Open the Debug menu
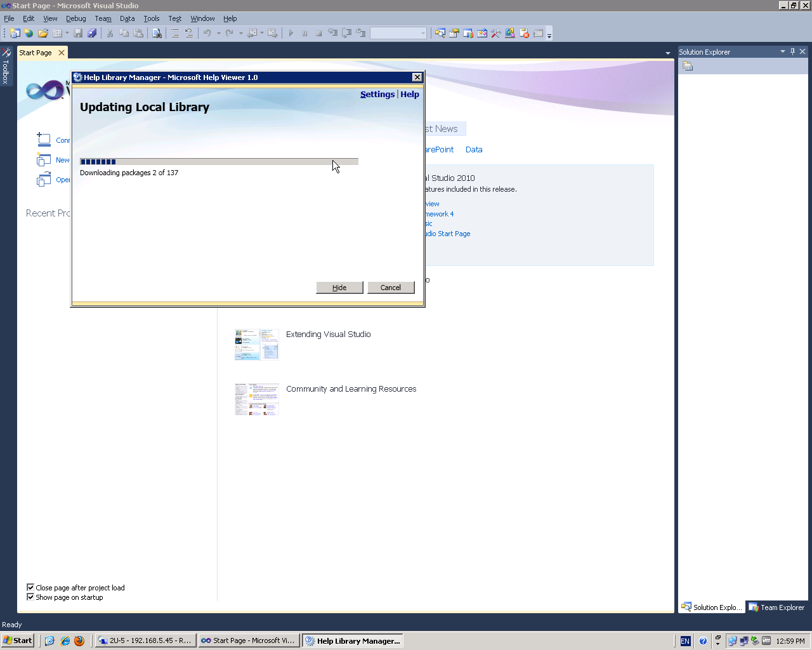This screenshot has height=650, width=812. [75, 18]
